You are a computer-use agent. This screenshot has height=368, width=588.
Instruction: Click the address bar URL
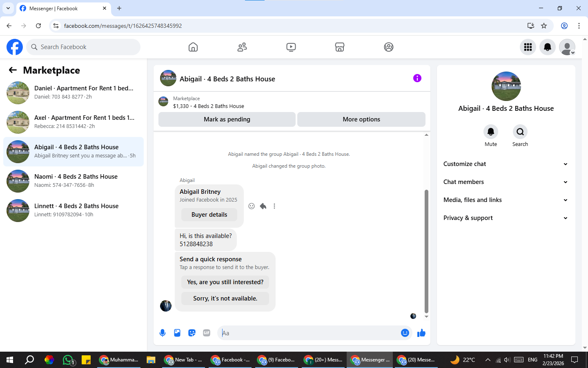(x=123, y=26)
